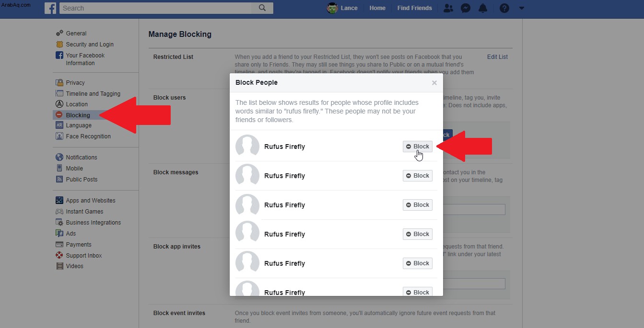This screenshot has height=328, width=644.
Task: Click the Privacy lock icon
Action: (59, 83)
